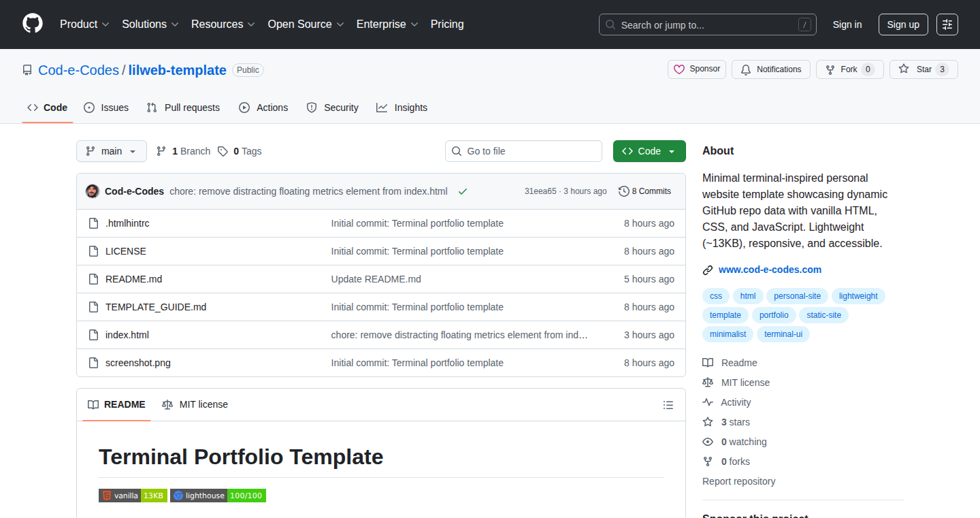980x518 pixels.
Task: Select the MIT license tab in README panel
Action: pos(195,404)
